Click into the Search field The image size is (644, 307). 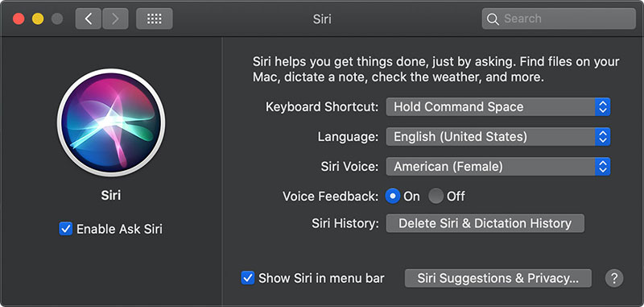click(559, 19)
